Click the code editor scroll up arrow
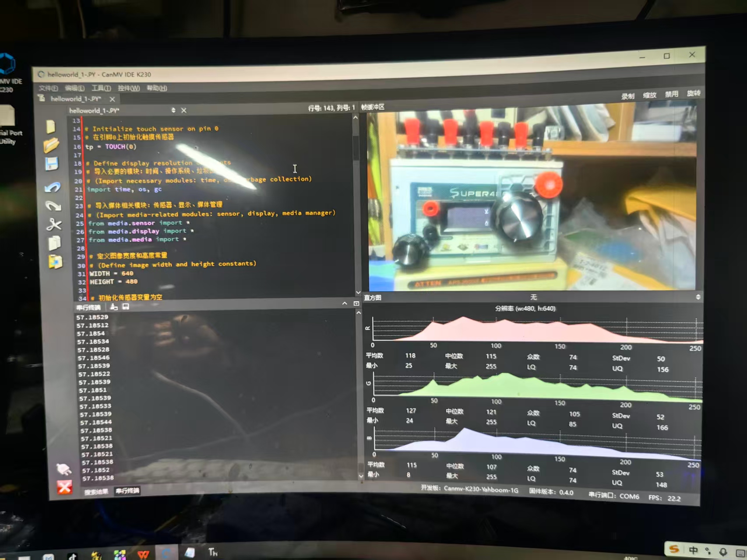 click(x=356, y=118)
